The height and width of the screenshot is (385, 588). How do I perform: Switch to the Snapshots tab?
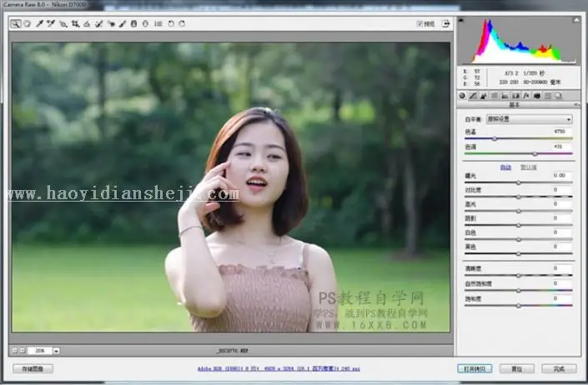click(558, 96)
